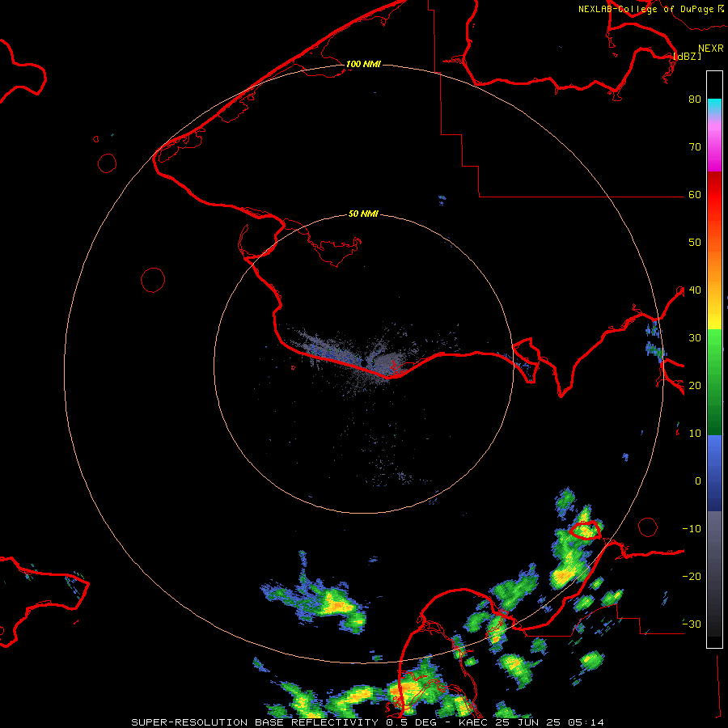Screen dimensions: 728x728
Task: Click the -10 value on the color scale
Action: (692, 529)
